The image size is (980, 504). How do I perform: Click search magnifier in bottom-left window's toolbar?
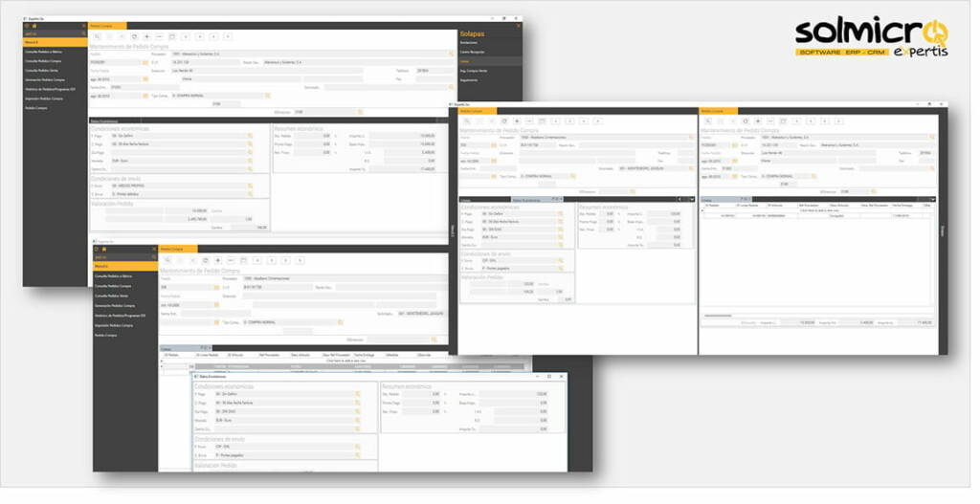click(167, 260)
